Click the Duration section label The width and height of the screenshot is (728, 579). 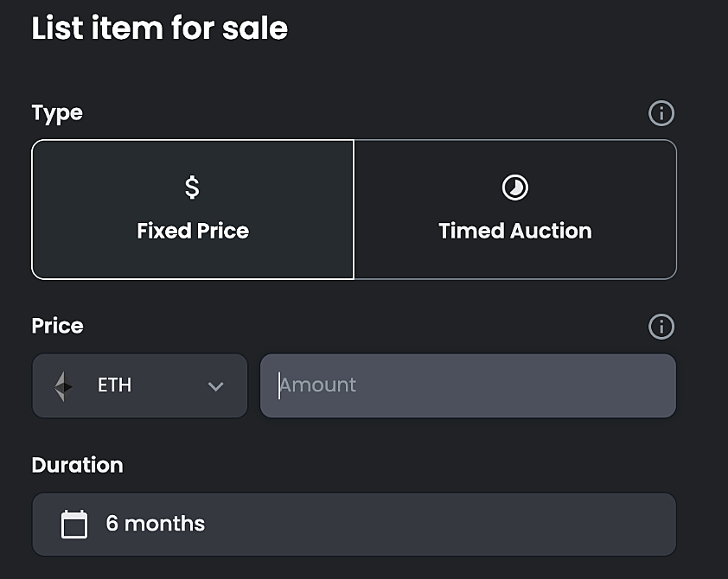(x=78, y=465)
